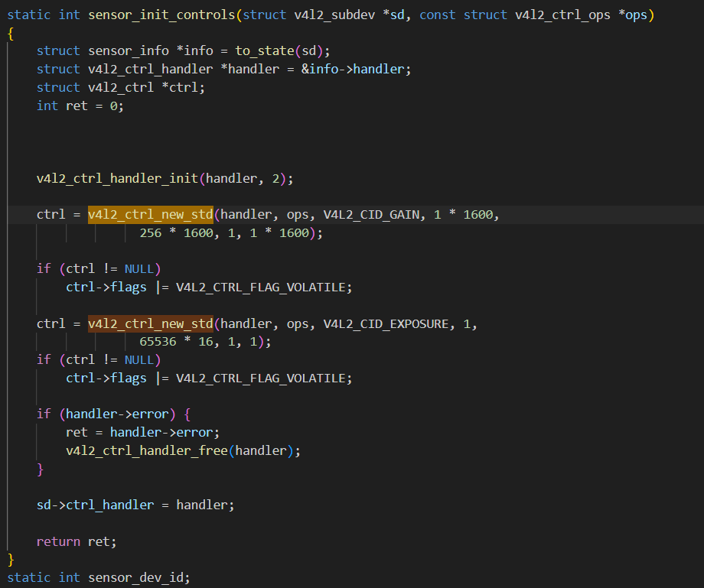704x588 pixels.
Task: Click the *ops parameter in the signature
Action: (633, 15)
